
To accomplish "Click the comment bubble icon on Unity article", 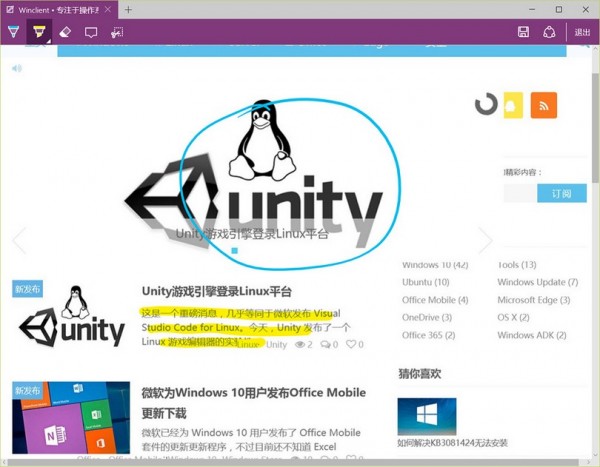I will tap(326, 345).
